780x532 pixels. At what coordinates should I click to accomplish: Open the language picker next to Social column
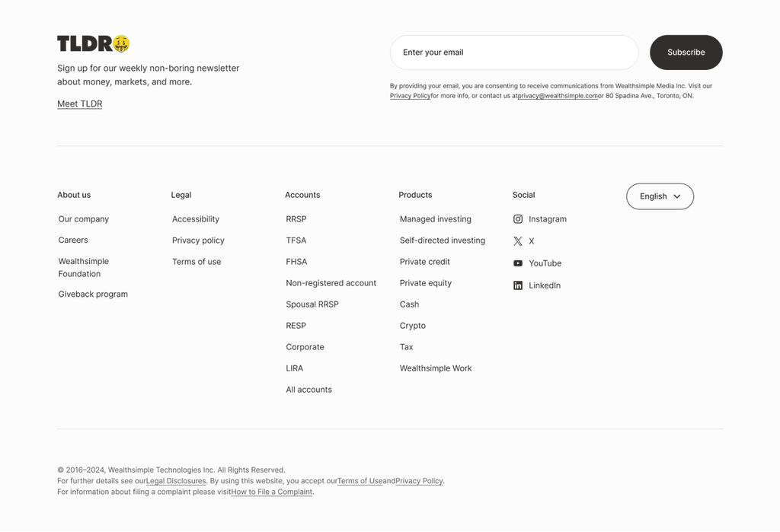point(660,196)
